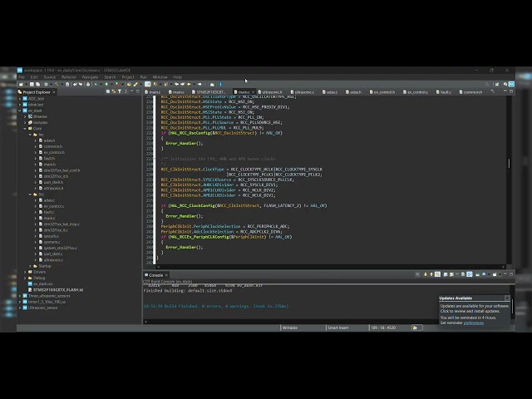This screenshot has width=532, height=399.
Task: Click the Save All toolbar icon
Action: click(x=37, y=84)
